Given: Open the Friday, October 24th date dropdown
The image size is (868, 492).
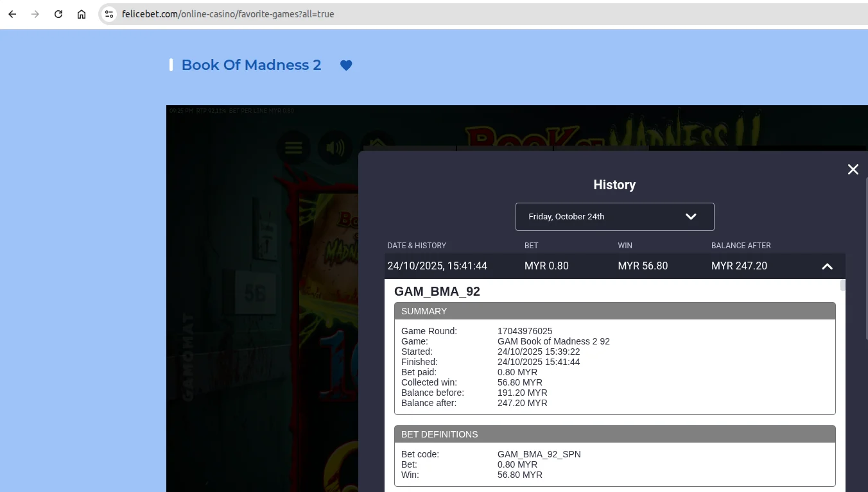Looking at the screenshot, I should click(x=614, y=217).
